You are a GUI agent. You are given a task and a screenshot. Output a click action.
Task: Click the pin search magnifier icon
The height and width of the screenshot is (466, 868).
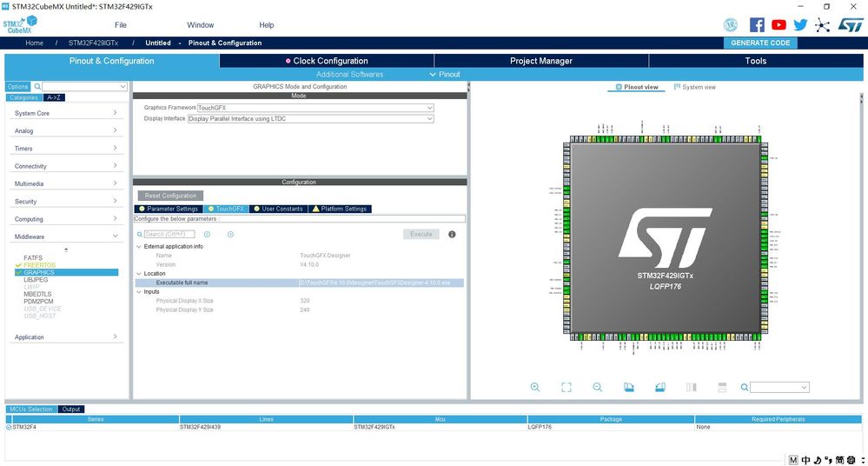pyautogui.click(x=745, y=387)
